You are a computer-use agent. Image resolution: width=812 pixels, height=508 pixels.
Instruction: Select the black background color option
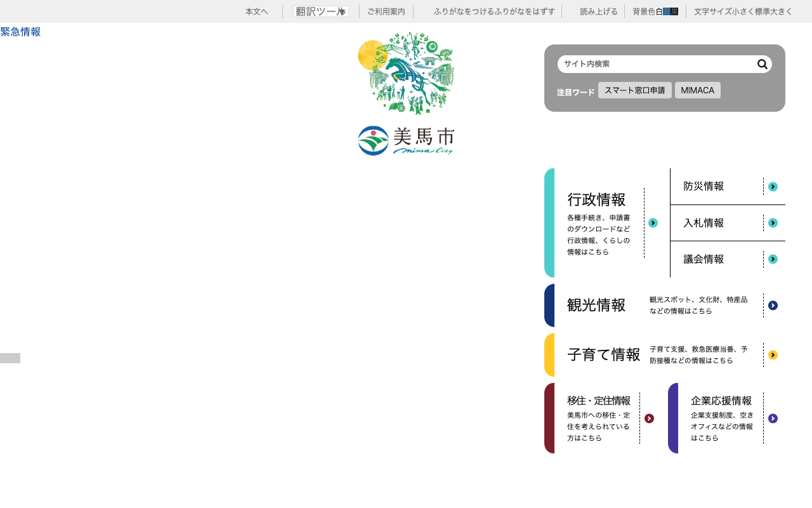674,11
